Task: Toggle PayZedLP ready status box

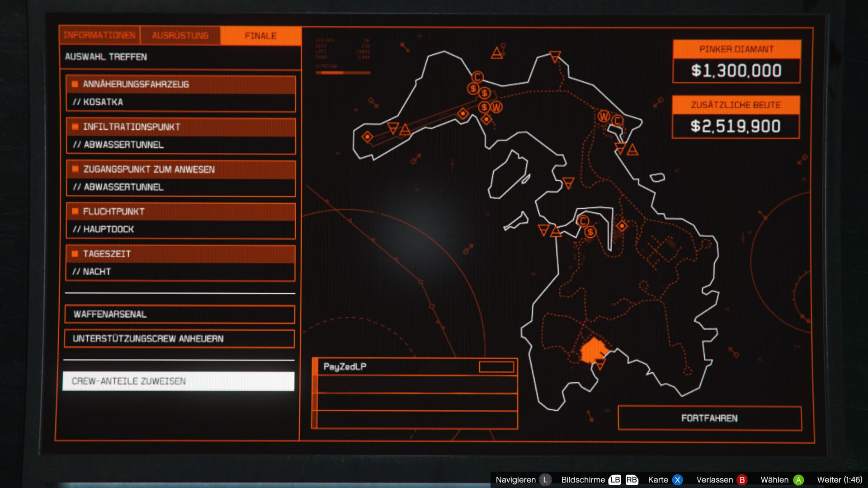Action: [496, 367]
